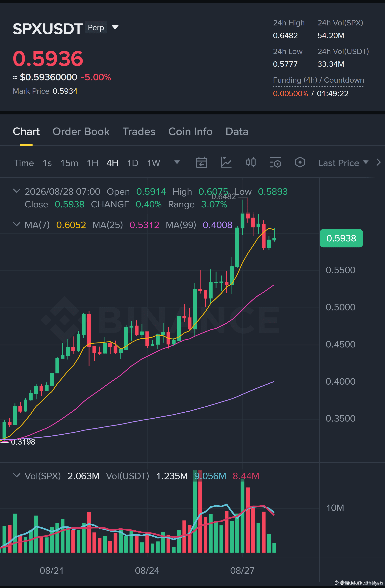The image size is (385, 588).
Task: Select the 1s chart interval
Action: click(x=47, y=163)
